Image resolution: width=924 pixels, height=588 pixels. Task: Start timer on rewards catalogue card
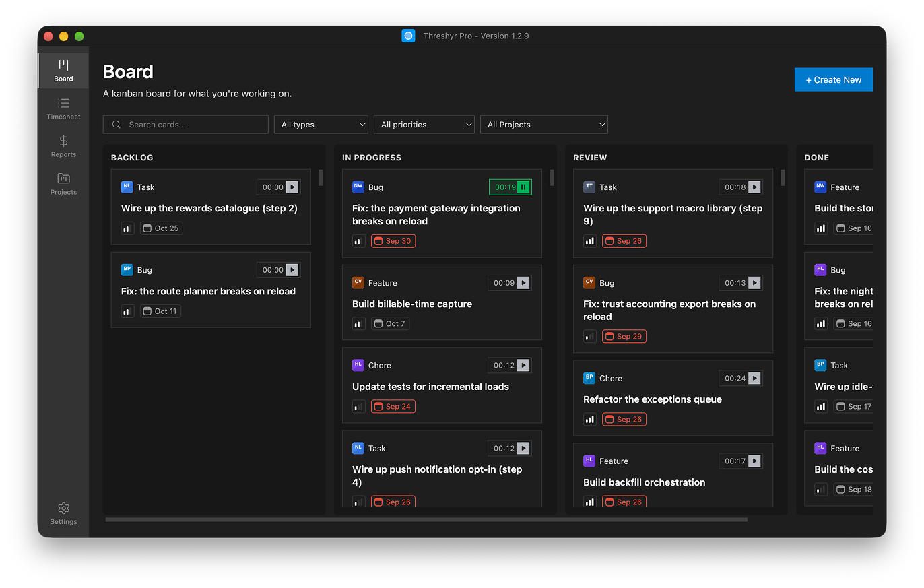292,187
